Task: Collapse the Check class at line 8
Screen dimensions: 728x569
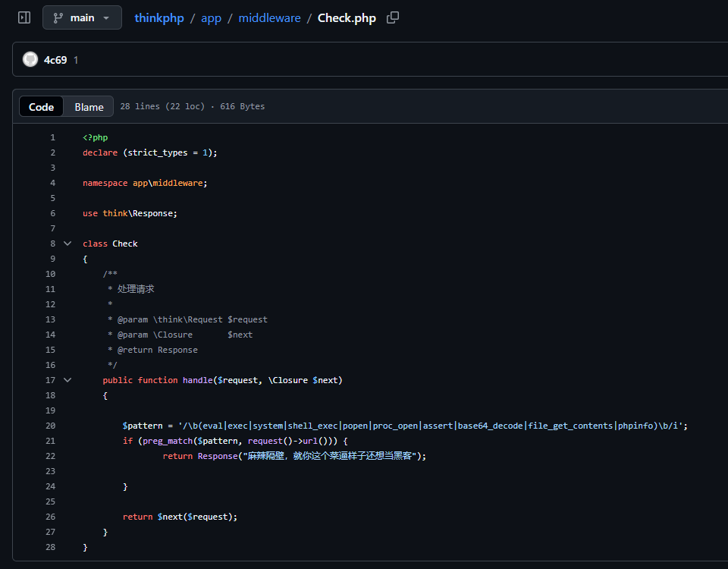Action: pos(67,243)
